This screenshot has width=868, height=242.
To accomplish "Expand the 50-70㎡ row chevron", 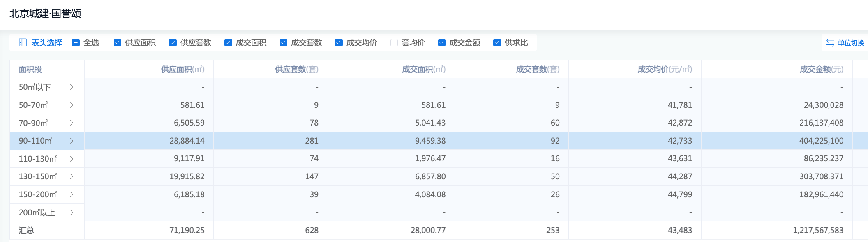I will click(x=72, y=105).
